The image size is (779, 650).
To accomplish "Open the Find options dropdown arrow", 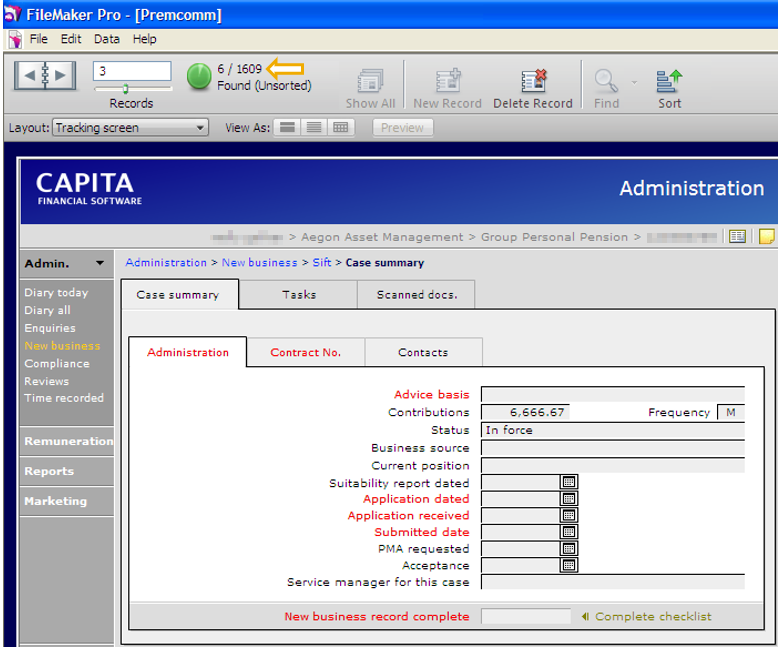I will [x=633, y=82].
